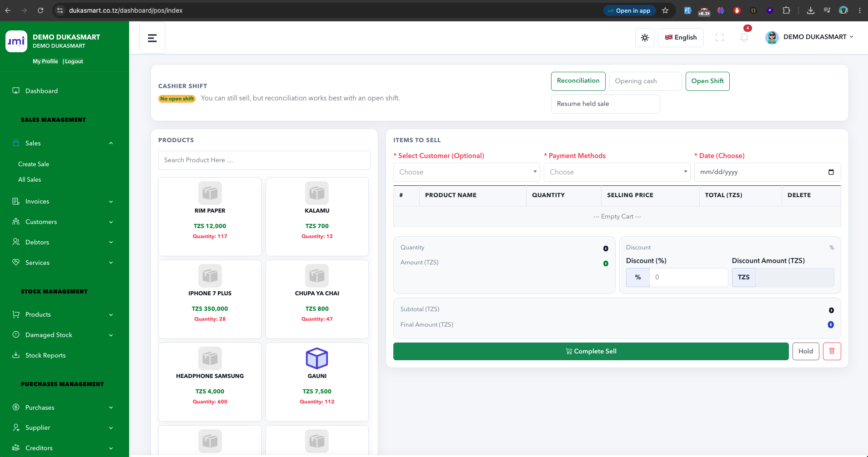Add HEADPHONE SAMSUNG product to cart
This screenshot has width=868, height=457.
tap(210, 382)
